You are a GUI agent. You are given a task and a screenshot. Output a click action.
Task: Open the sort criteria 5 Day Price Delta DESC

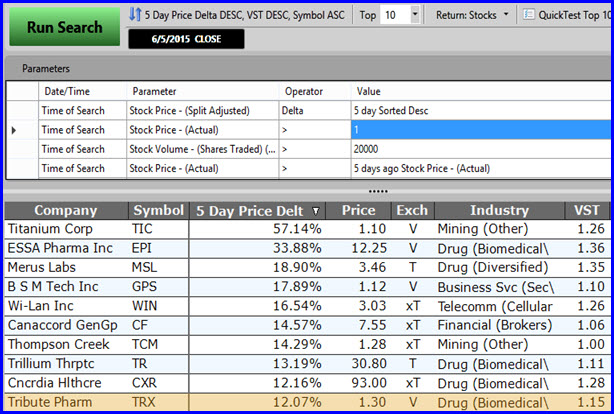tap(244, 15)
